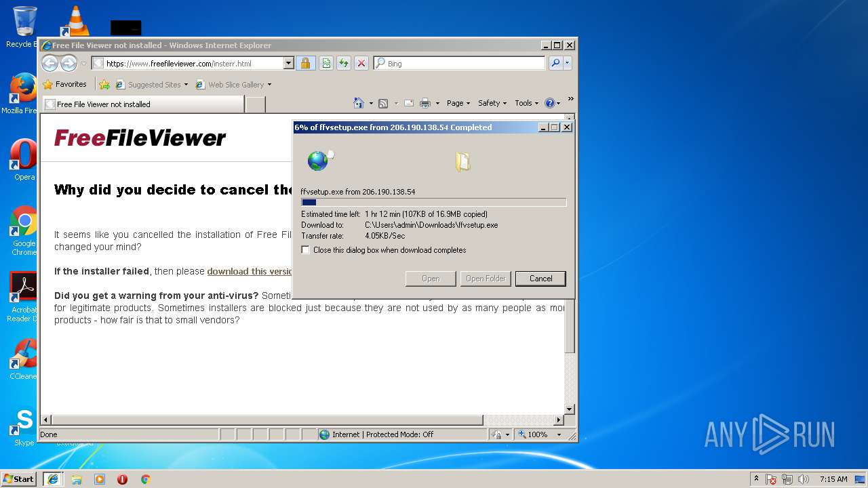Click the clock showing 7:15 AM
868x488 pixels.
coord(833,479)
